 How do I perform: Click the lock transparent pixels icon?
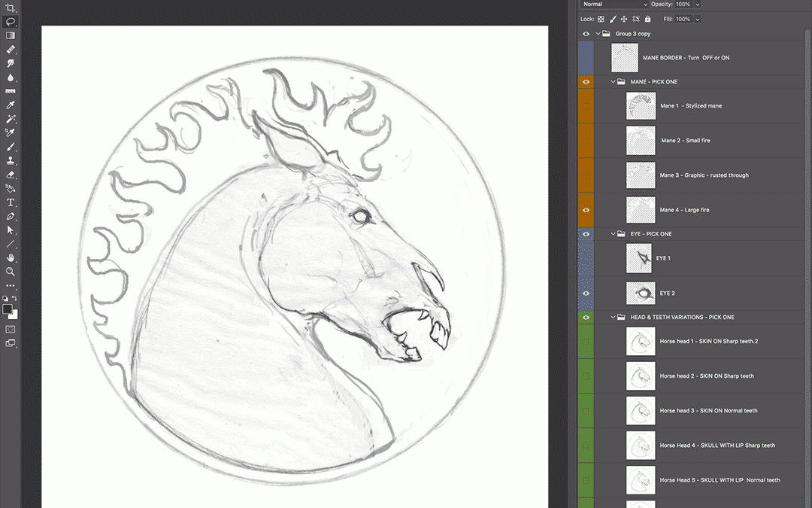tap(601, 19)
